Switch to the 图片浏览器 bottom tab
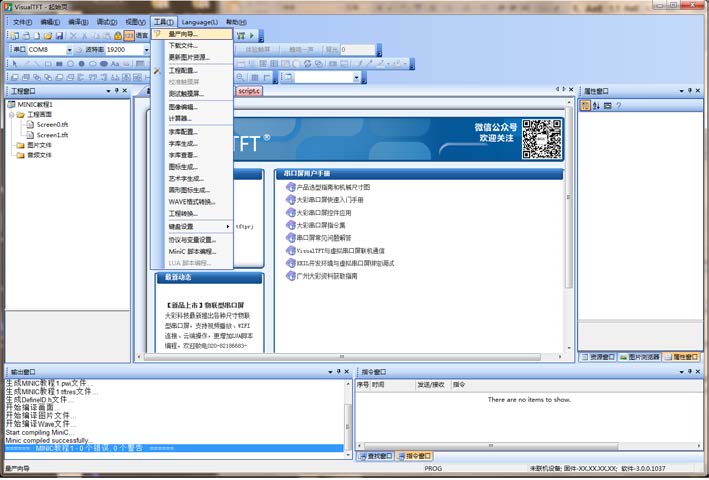Viewport: 709px width, 480px height. click(x=639, y=357)
